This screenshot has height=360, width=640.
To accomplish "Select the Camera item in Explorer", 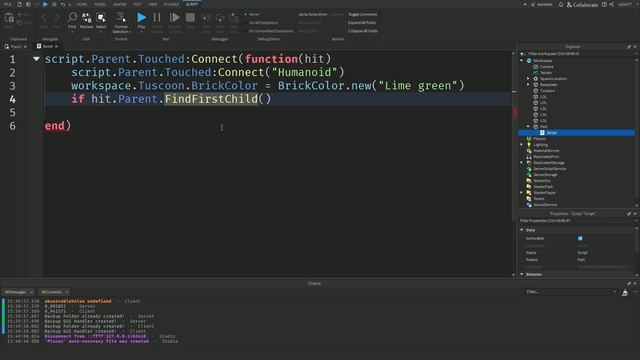I will point(547,67).
